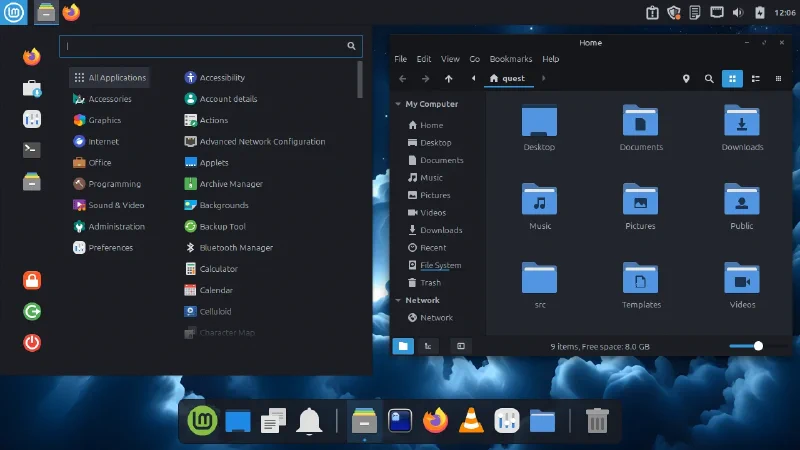Select the Preferences category
This screenshot has width=800, height=450.
[103, 247]
